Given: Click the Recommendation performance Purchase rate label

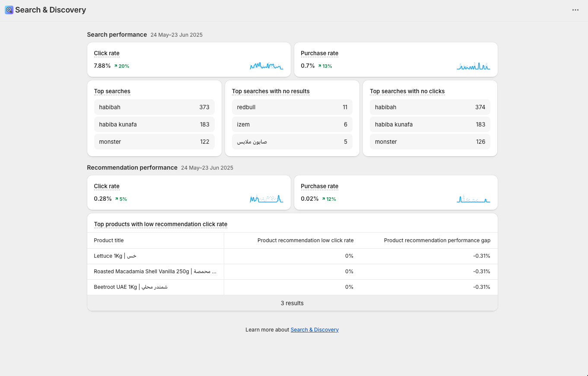Looking at the screenshot, I should pyautogui.click(x=320, y=186).
